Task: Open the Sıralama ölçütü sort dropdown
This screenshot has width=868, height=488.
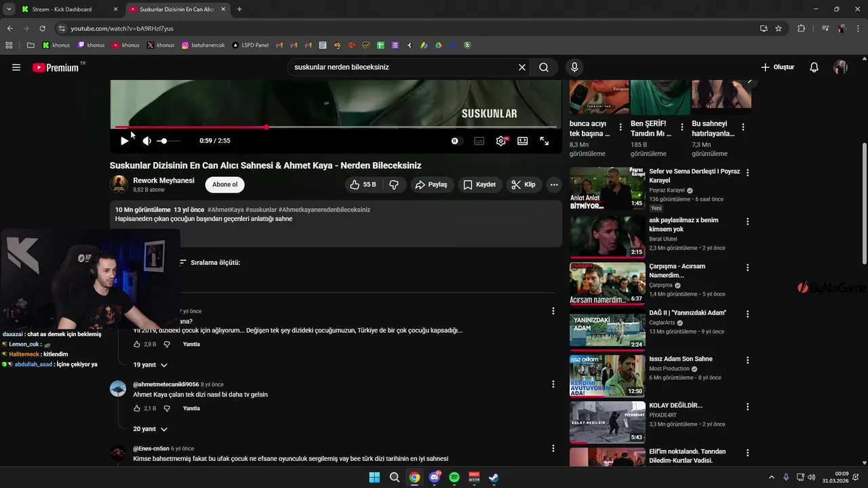Action: [210, 262]
